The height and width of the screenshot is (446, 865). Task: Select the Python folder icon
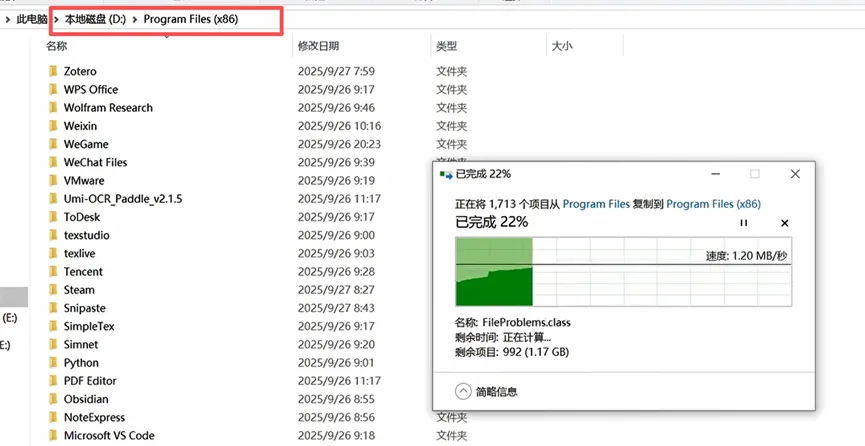pos(54,363)
